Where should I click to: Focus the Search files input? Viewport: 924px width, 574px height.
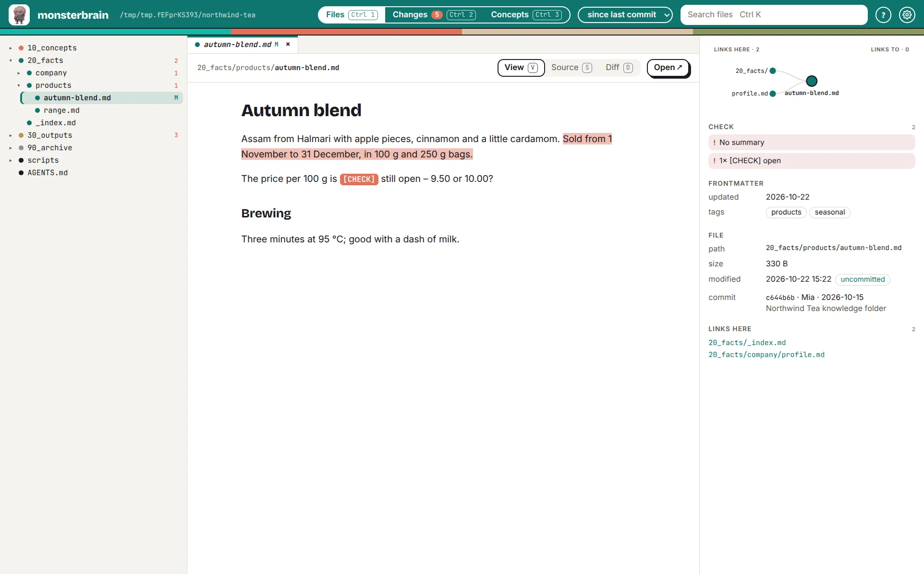click(774, 15)
